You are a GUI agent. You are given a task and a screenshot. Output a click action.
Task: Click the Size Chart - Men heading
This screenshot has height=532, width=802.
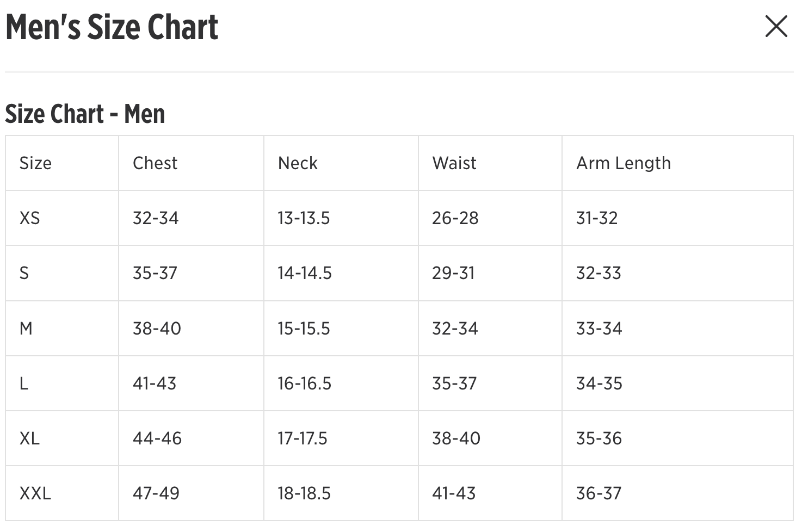[x=85, y=114]
